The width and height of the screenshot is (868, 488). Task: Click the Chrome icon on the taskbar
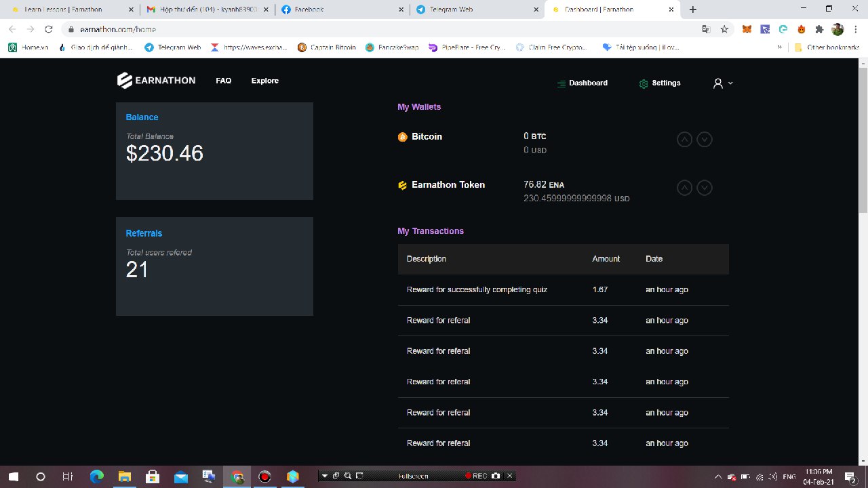(x=237, y=476)
